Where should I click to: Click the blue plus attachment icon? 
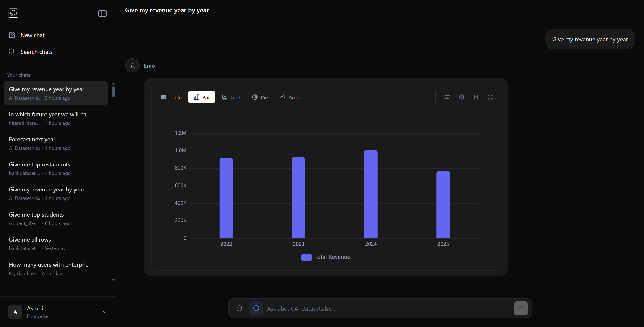click(256, 308)
